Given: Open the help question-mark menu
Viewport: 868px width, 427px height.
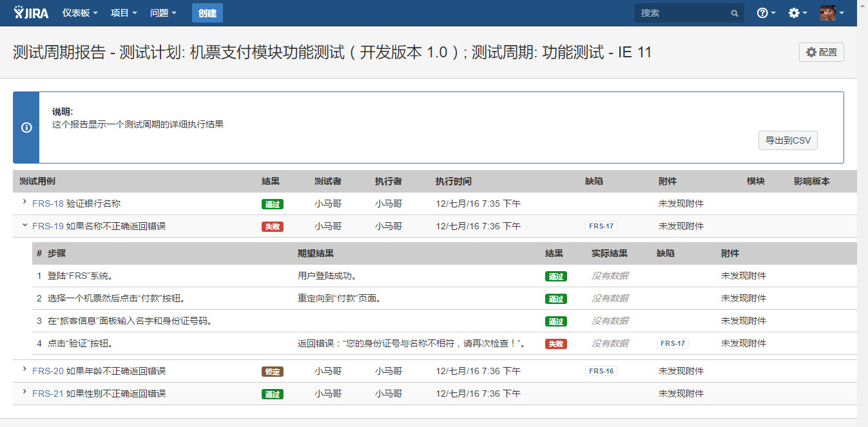Looking at the screenshot, I should [x=766, y=13].
